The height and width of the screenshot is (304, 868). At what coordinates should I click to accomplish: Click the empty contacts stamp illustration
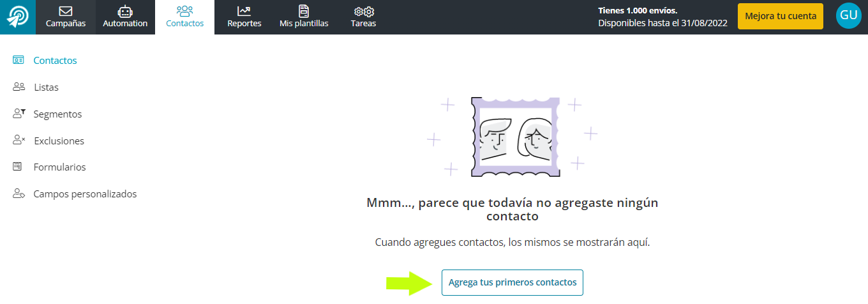512,137
